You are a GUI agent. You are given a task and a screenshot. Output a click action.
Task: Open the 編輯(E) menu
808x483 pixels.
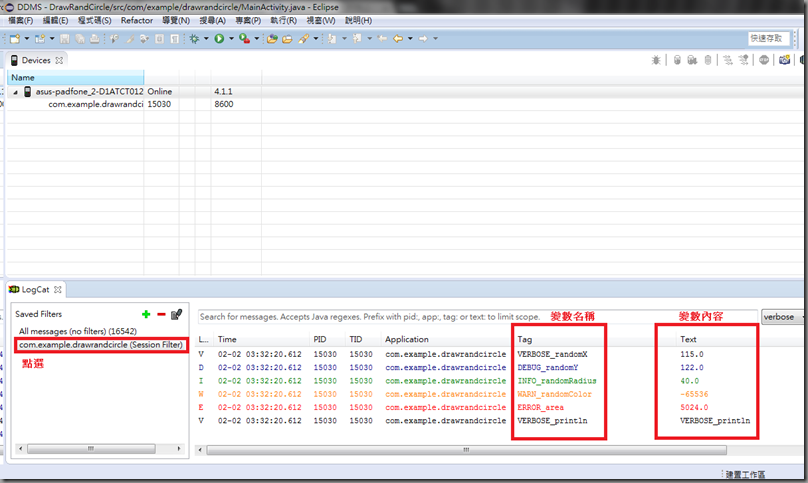[55, 21]
